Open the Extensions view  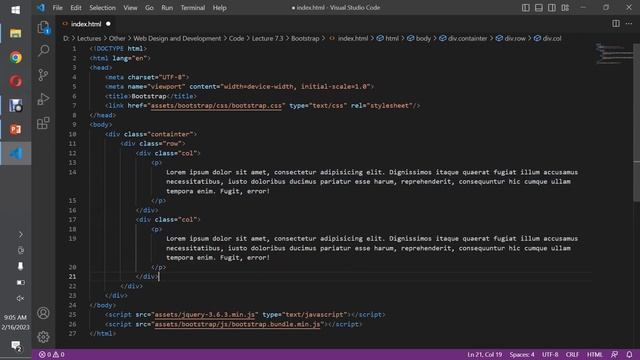pyautogui.click(x=43, y=123)
